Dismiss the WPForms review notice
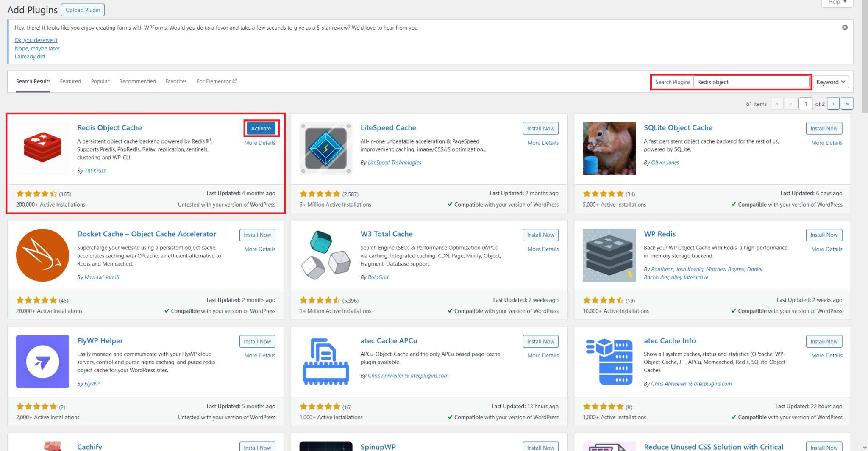Image resolution: width=868 pixels, height=451 pixels. pos(845,28)
